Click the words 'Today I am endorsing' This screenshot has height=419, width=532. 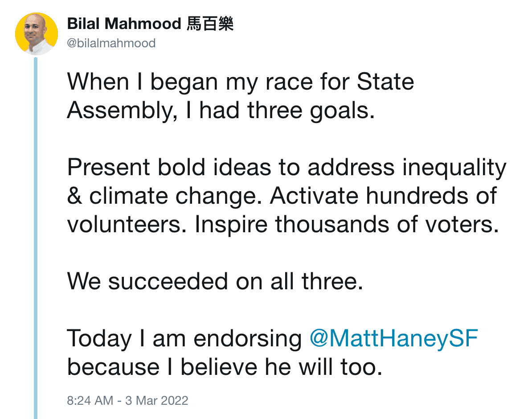[x=184, y=339]
